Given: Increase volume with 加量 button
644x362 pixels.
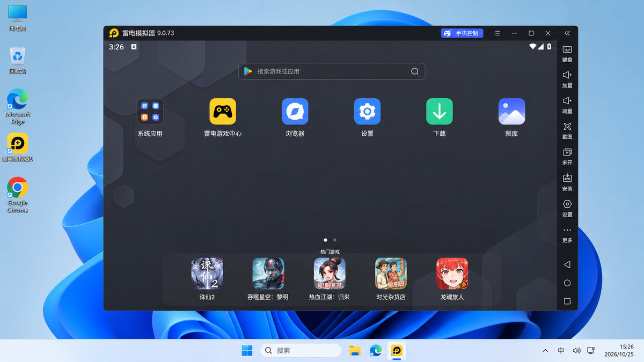Looking at the screenshot, I should click(x=567, y=79).
